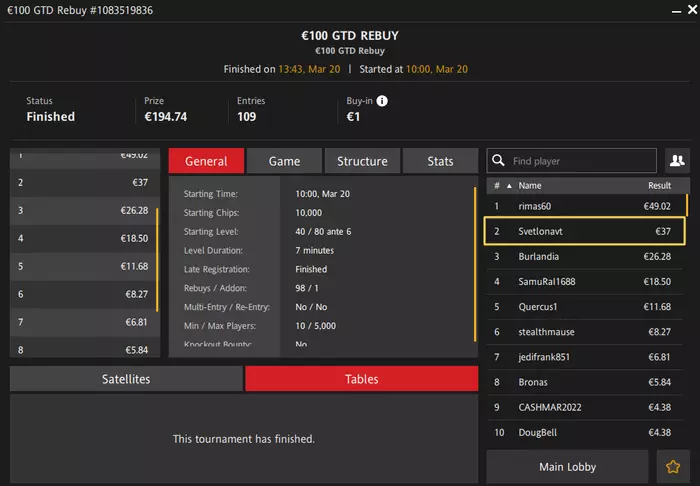
Task: Click Starting Chips value 10,000
Action: point(308,213)
